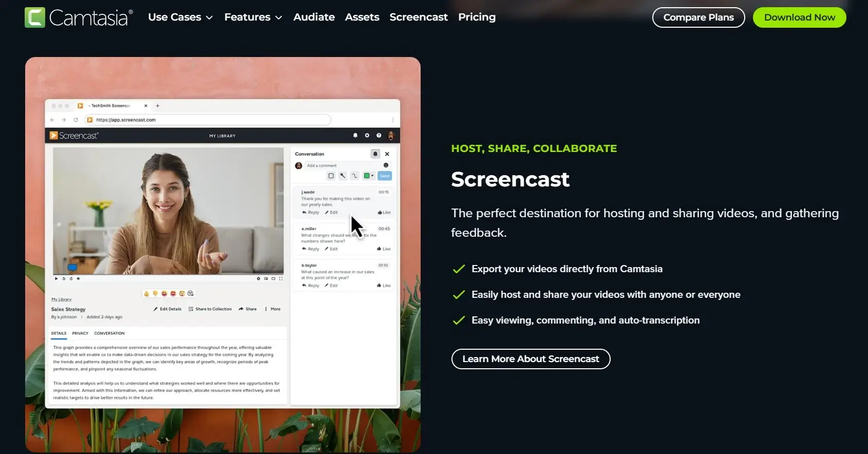The image size is (868, 454).
Task: Open the More options menu for video
Action: pos(272,309)
